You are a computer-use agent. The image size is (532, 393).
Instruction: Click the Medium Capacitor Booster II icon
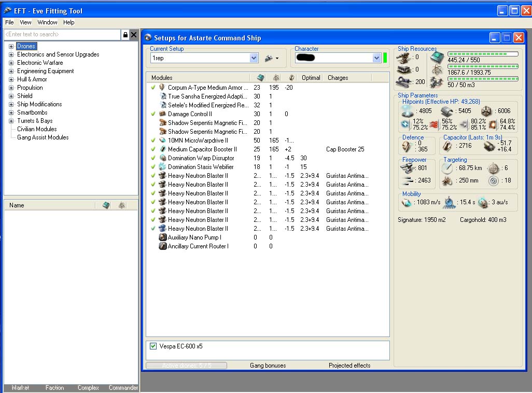[162, 149]
